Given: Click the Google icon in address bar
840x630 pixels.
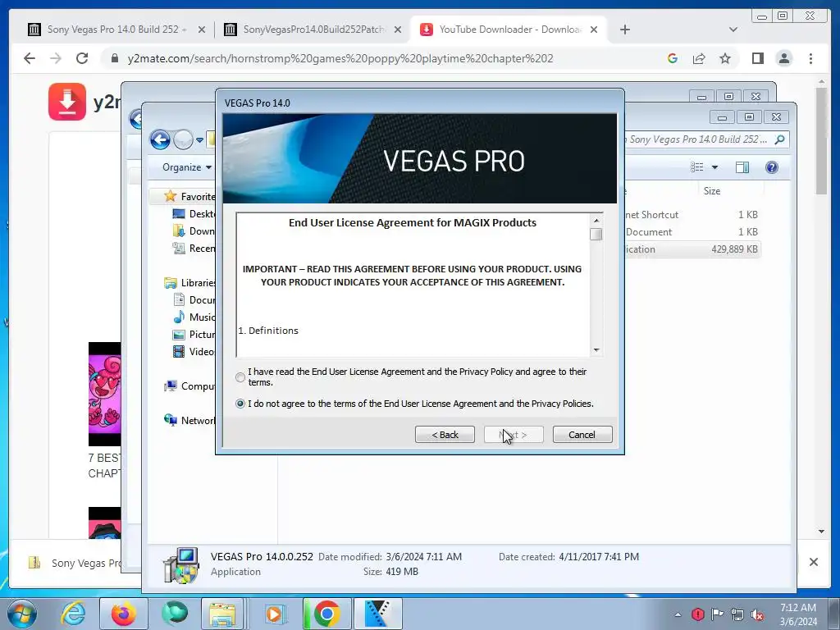Looking at the screenshot, I should tap(673, 58).
